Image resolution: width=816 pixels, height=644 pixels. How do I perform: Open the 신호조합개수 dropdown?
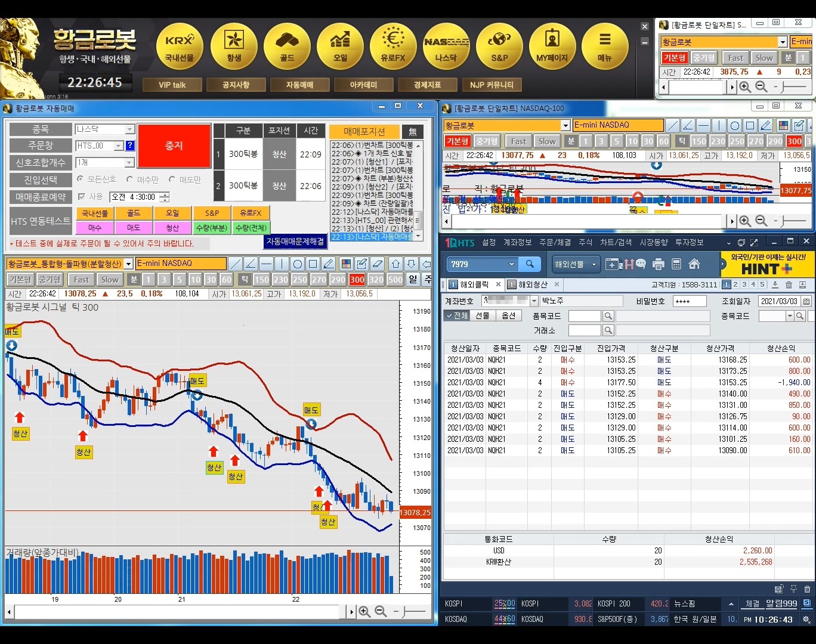129,163
